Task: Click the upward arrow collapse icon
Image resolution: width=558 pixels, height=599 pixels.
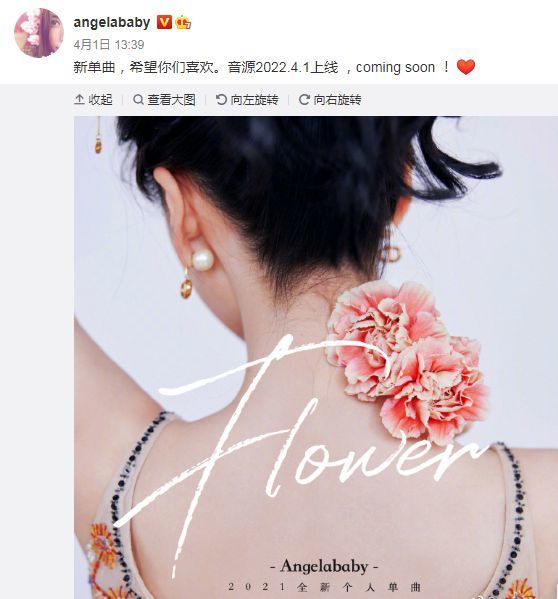Action: tap(79, 100)
